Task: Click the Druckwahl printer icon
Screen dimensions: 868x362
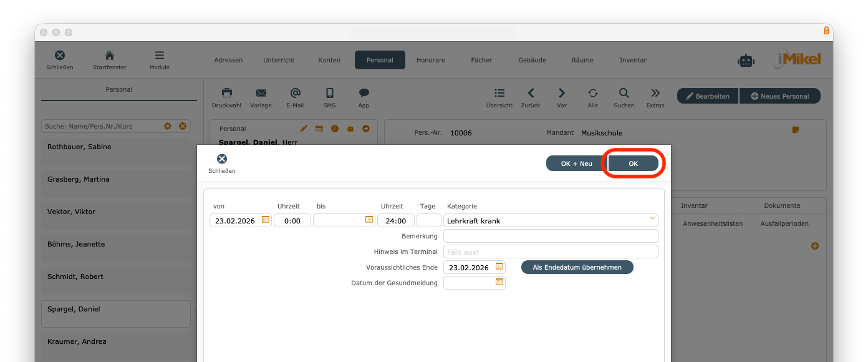Action: click(x=227, y=93)
